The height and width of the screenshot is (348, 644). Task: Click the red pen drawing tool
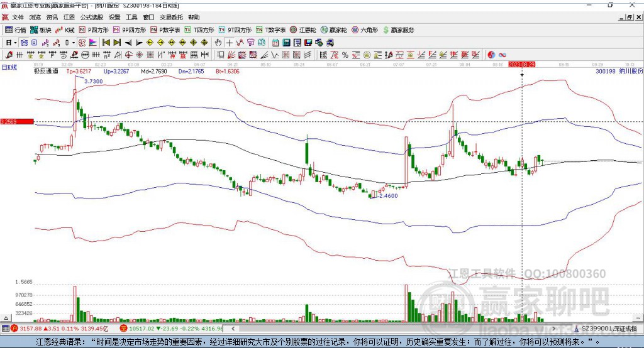9,55
